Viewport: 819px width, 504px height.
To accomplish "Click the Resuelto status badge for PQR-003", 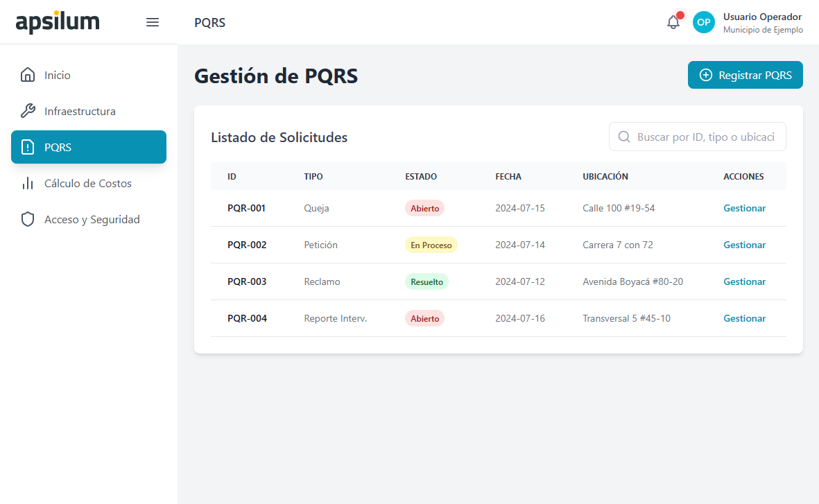I will coord(426,281).
